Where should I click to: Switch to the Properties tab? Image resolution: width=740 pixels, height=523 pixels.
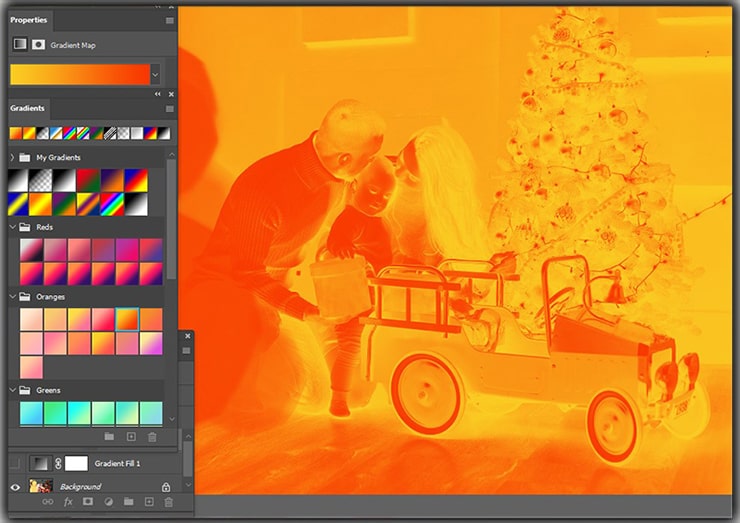(x=29, y=20)
